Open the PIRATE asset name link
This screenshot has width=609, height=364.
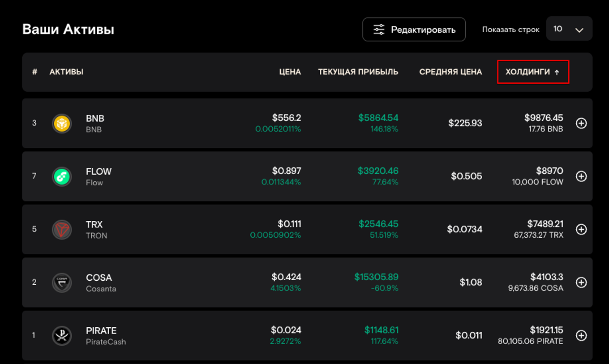[101, 331]
